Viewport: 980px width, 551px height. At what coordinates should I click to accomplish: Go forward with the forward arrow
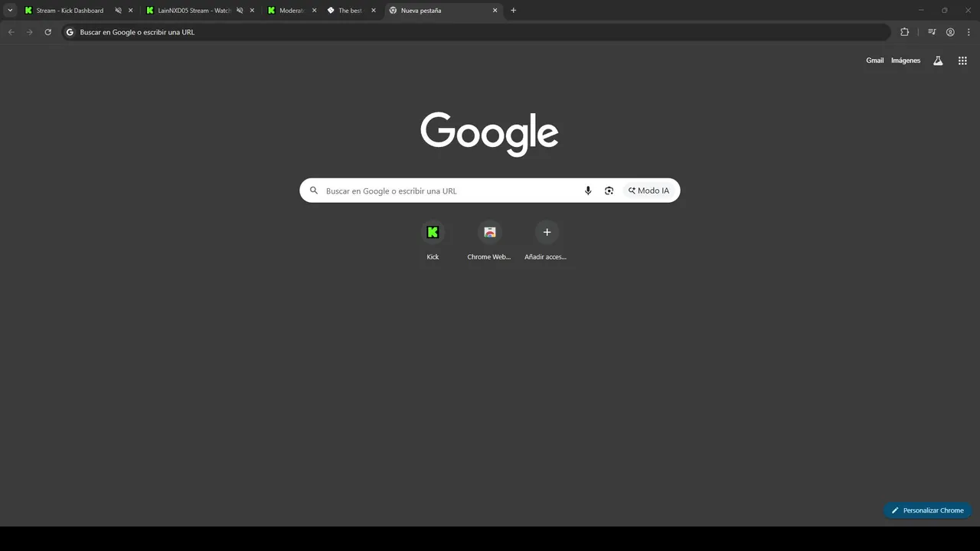(x=29, y=32)
